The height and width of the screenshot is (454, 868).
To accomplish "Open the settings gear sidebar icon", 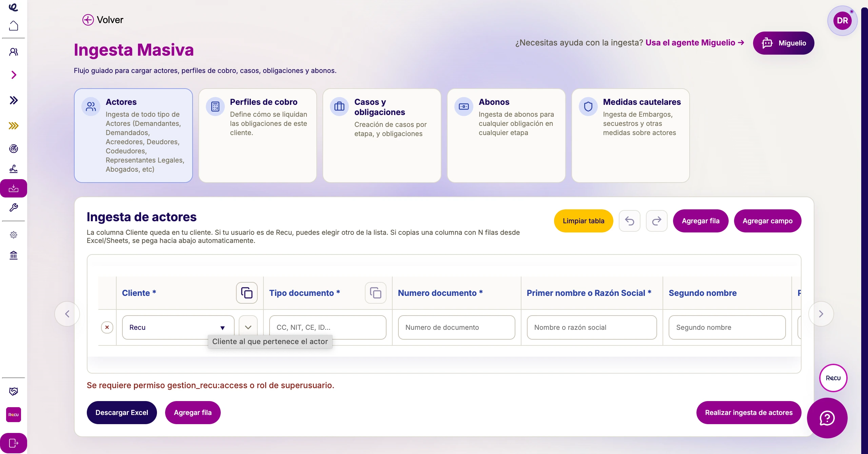I will 14,235.
